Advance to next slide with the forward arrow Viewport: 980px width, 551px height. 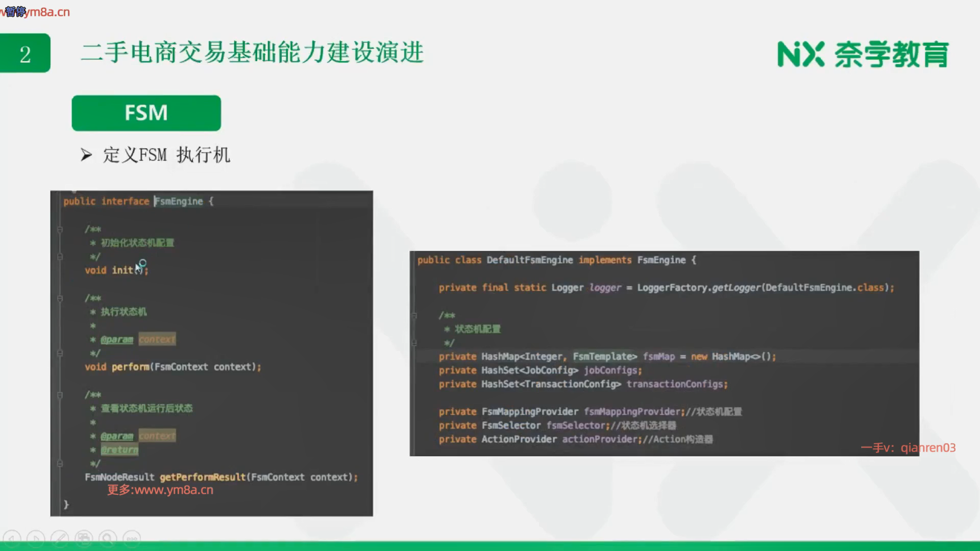click(36, 538)
